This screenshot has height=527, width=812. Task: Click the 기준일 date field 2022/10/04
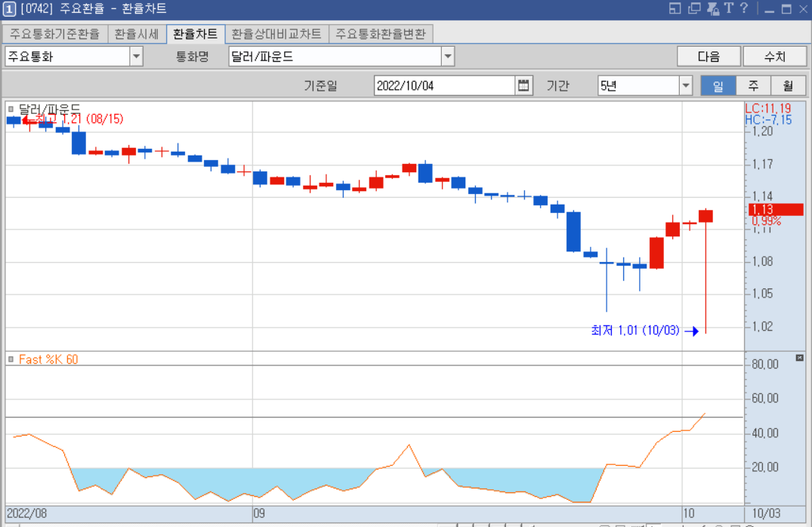(x=444, y=85)
